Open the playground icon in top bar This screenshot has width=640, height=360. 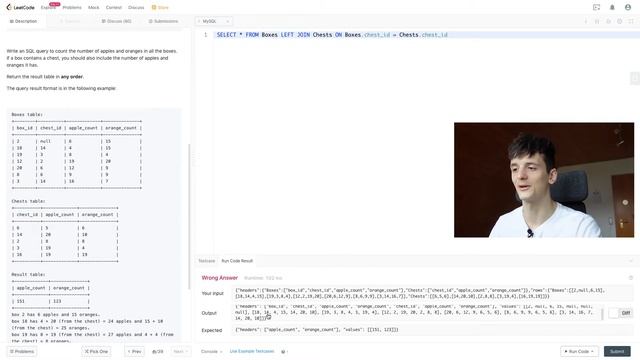pyautogui.click(x=596, y=7)
